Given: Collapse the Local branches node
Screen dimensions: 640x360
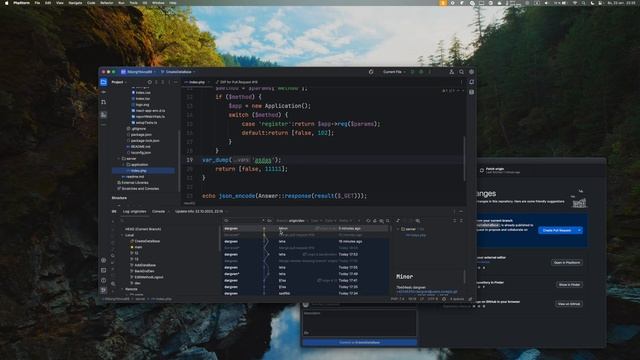Looking at the screenshot, I should [122, 235].
